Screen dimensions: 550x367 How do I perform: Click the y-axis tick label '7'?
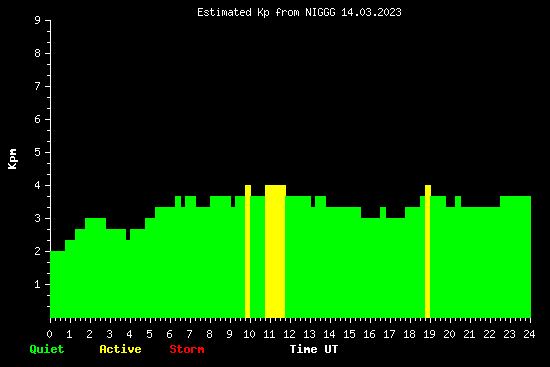(x=38, y=86)
